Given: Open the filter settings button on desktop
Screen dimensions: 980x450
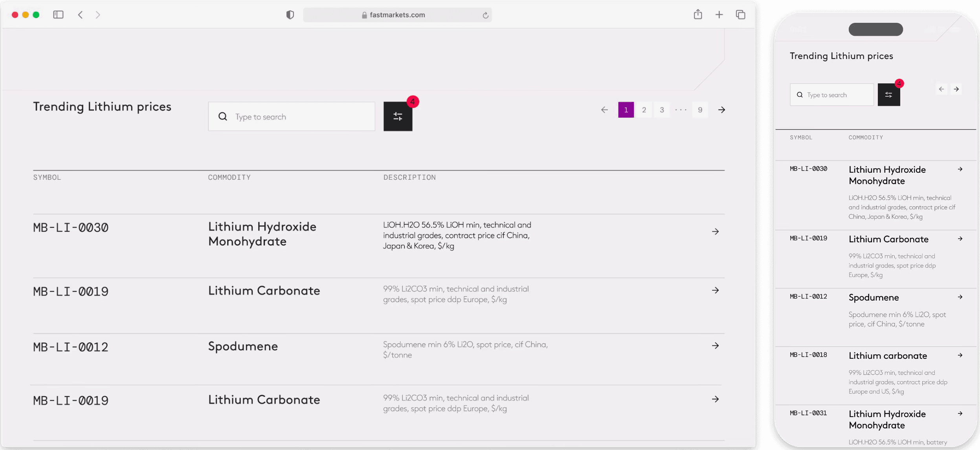Looking at the screenshot, I should [398, 116].
